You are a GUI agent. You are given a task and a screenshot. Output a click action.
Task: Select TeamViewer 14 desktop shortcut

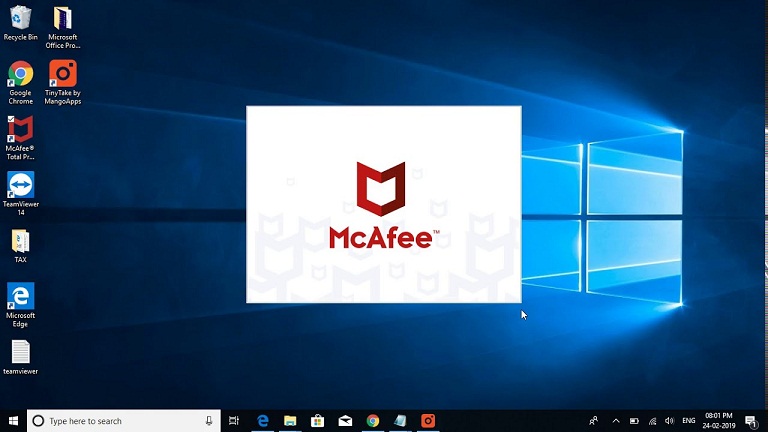click(x=20, y=193)
